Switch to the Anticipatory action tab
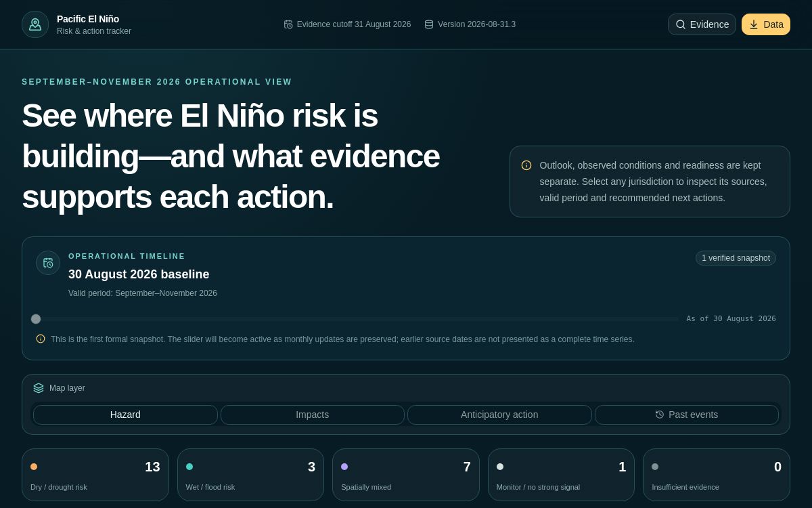Viewport: 812px width, 508px height. click(x=499, y=415)
